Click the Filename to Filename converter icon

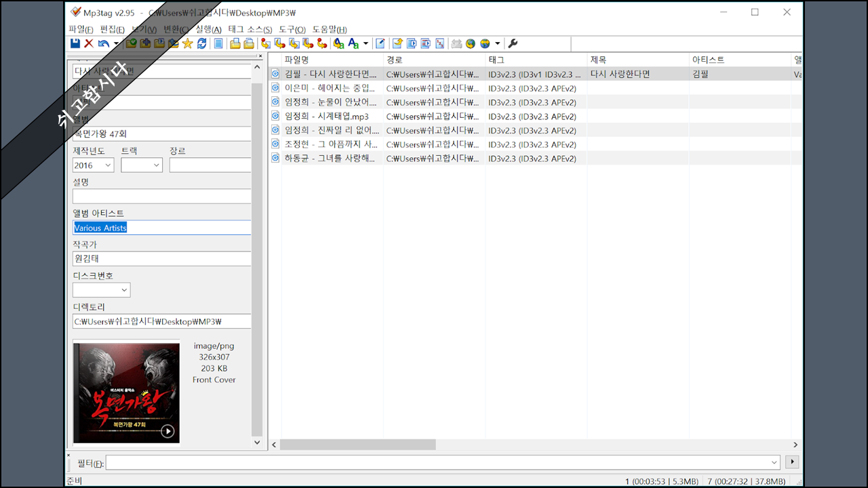click(294, 43)
